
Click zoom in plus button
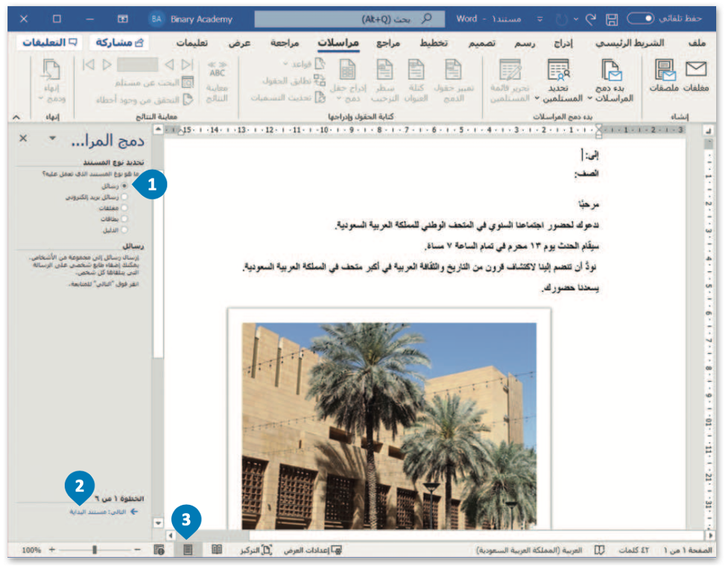click(x=52, y=550)
